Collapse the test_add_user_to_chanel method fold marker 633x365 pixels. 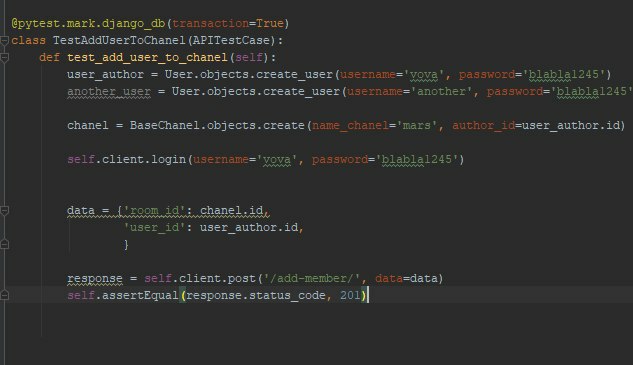(4, 58)
